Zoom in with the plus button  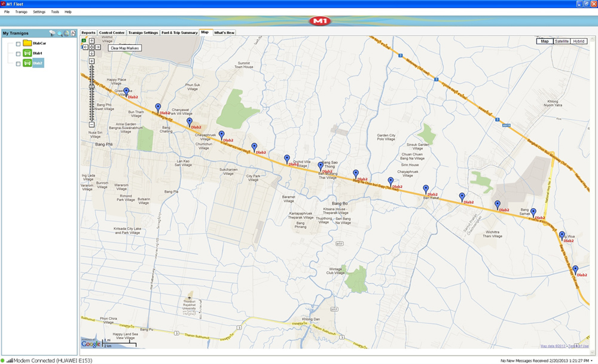tap(91, 61)
